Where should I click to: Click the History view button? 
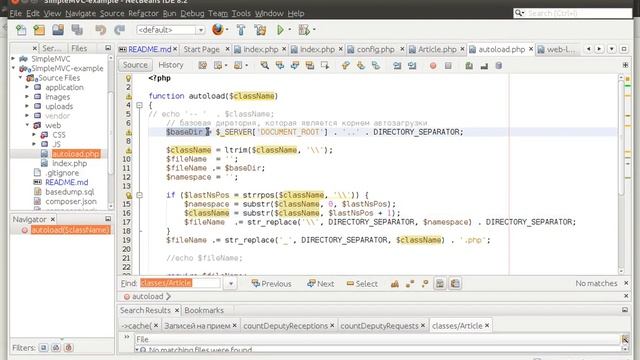pos(171,65)
